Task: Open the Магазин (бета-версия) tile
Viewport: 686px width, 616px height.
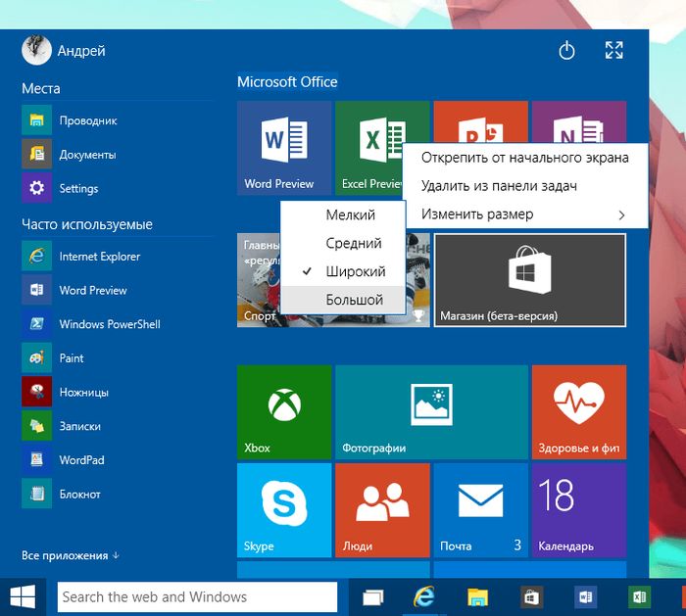Action: click(x=530, y=280)
